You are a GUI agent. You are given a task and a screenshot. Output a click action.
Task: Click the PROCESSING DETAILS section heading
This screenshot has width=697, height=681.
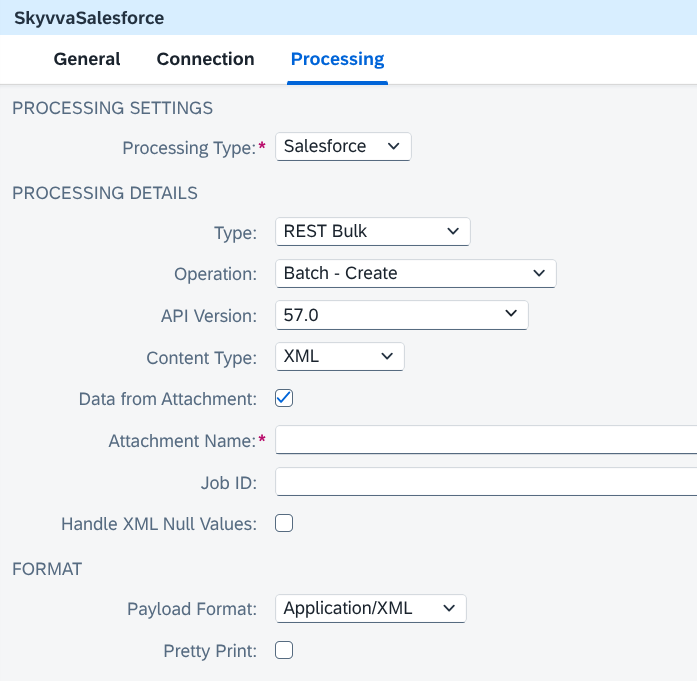[x=105, y=193]
